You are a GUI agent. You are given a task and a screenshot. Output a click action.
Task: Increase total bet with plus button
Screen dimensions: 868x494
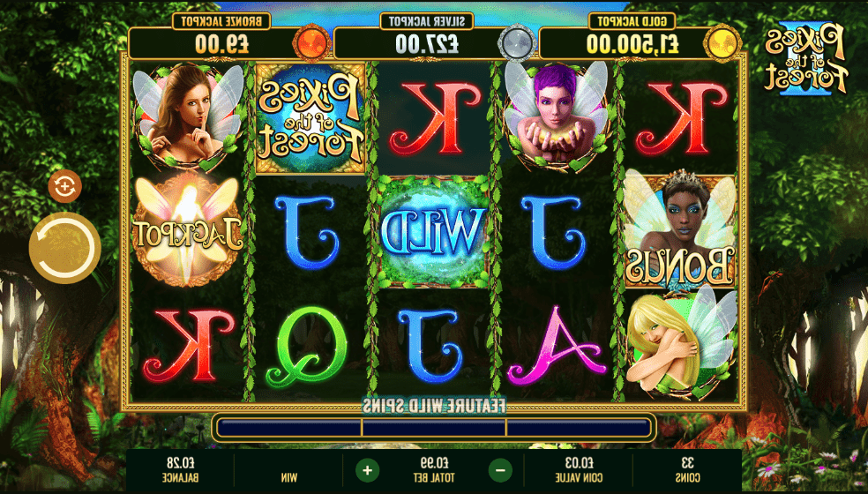click(367, 470)
